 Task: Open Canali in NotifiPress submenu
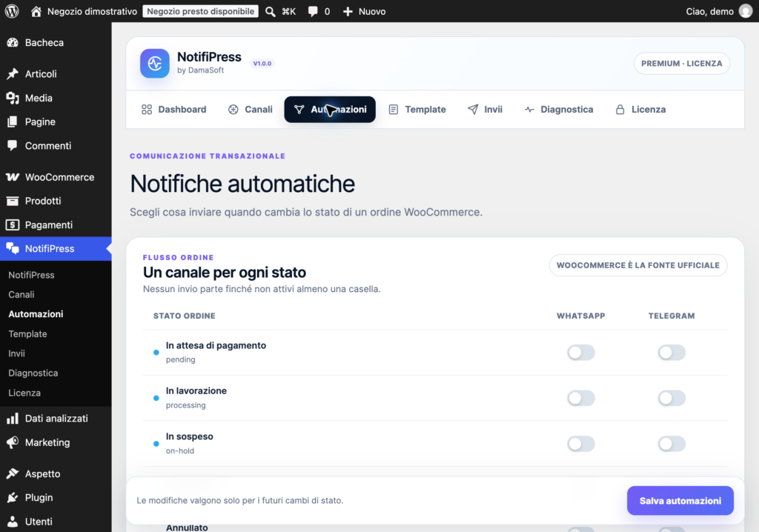point(21,294)
